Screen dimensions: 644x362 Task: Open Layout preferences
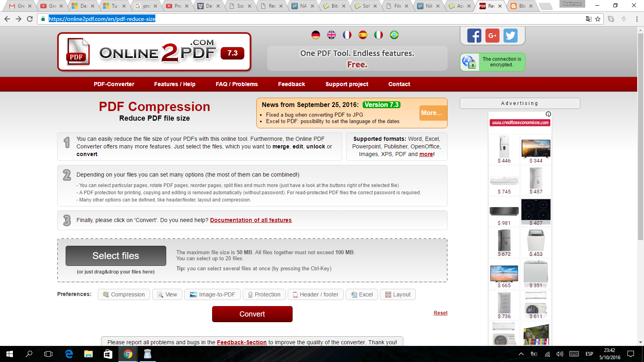point(398,294)
